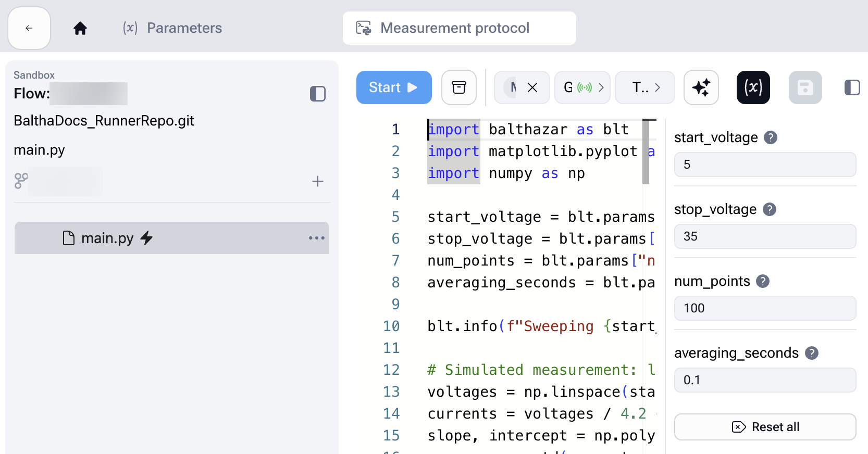Click the 'currents = voltages / 4.2' line
The image size is (868, 454).
[537, 413]
